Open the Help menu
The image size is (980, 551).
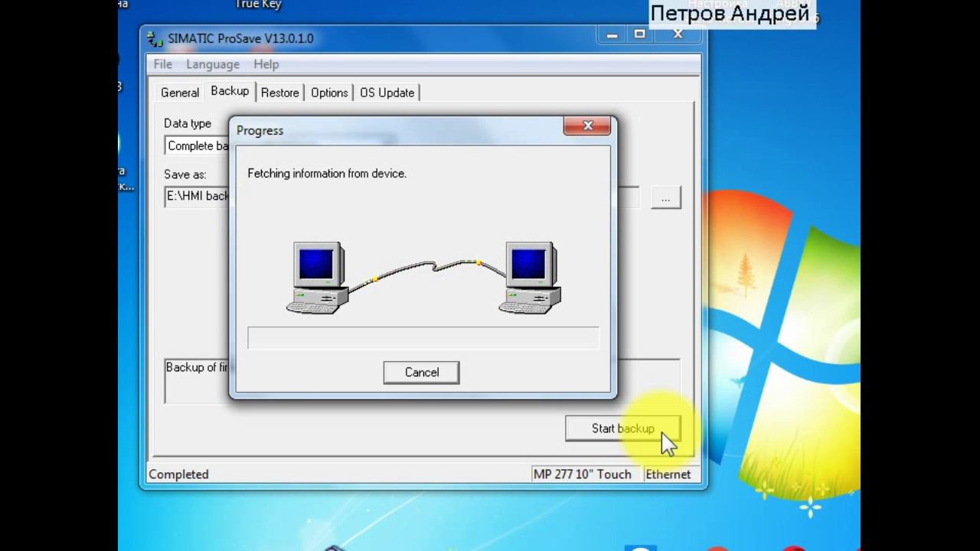pos(266,64)
